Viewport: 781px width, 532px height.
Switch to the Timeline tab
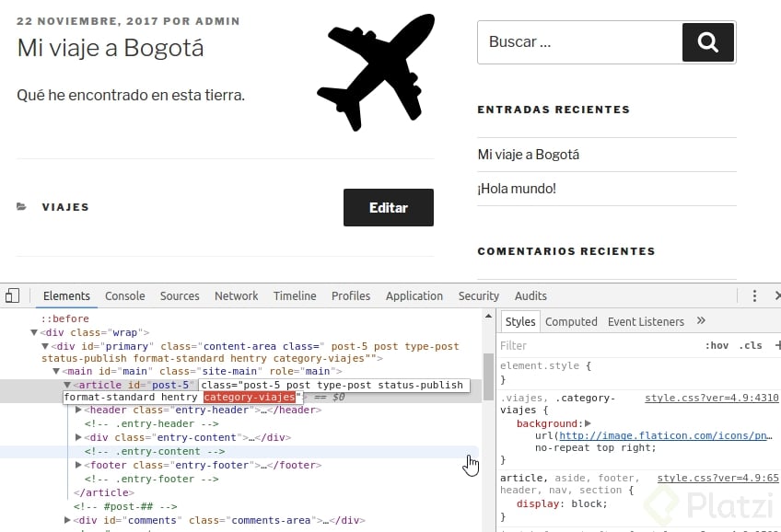click(295, 296)
